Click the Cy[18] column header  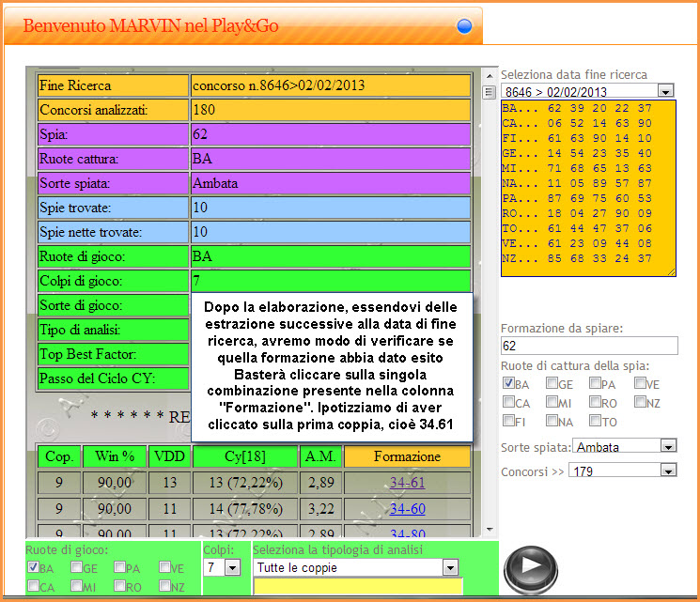[245, 456]
